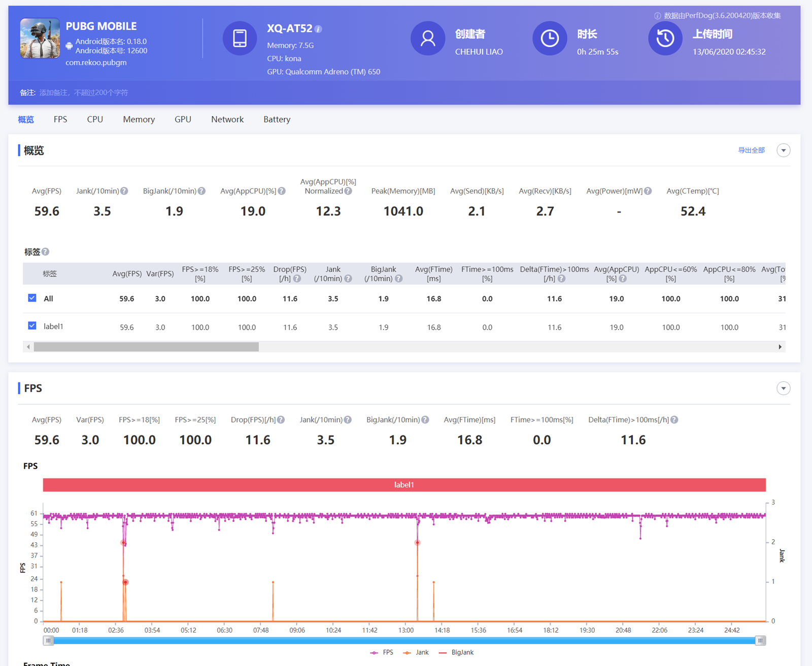Collapse the 概览 section with the arrow button
Screen dimensions: 812x666
tap(783, 151)
